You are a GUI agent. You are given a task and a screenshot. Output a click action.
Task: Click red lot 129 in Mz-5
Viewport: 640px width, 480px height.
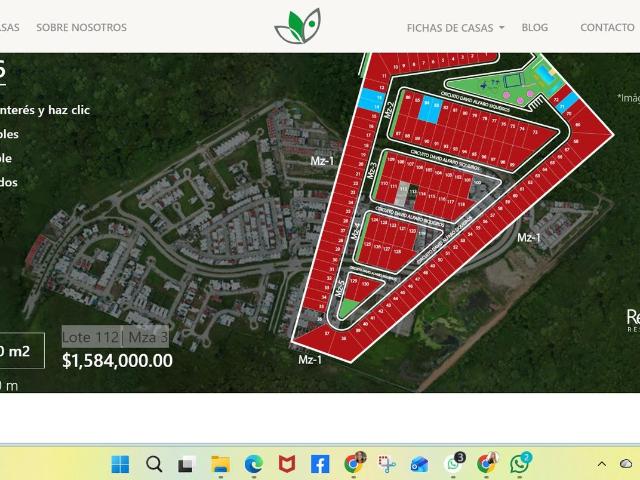(351, 288)
